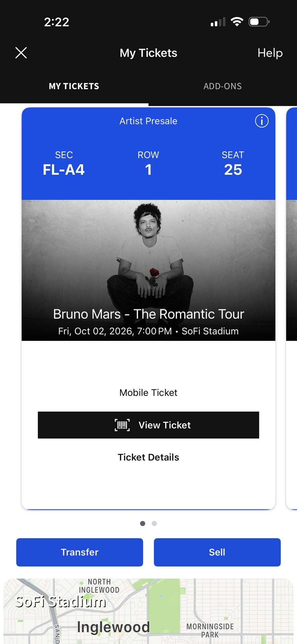Viewport: 297px width, 644px height.
Task: Tap the barcode icon on View Ticket
Action: click(122, 425)
